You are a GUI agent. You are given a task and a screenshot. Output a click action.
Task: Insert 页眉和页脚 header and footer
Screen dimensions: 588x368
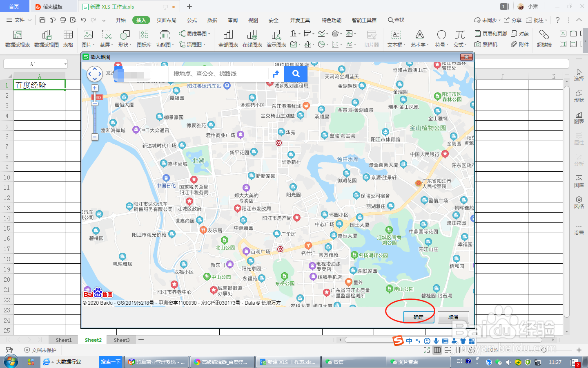tap(491, 34)
